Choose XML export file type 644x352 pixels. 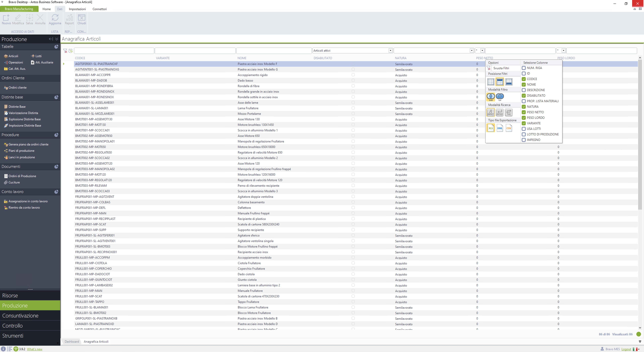[499, 128]
